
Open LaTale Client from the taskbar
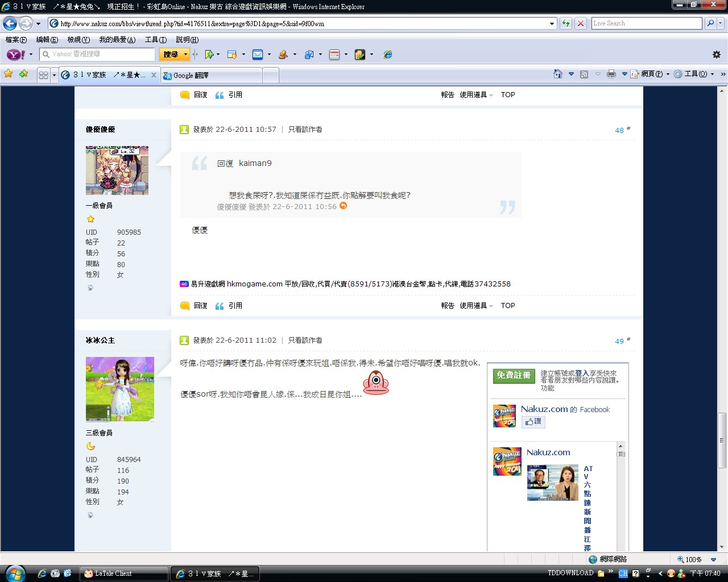tap(123, 573)
